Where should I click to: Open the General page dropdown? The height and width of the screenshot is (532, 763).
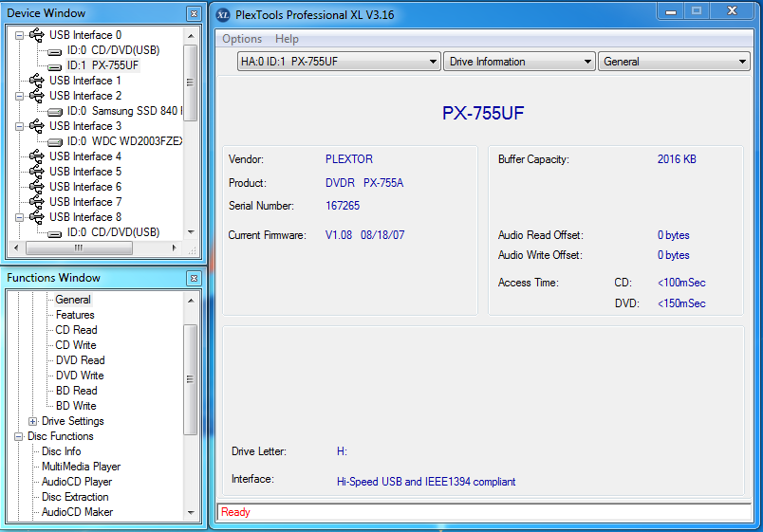tap(674, 62)
